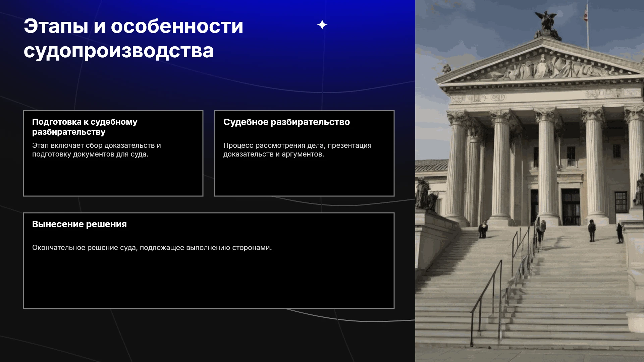The image size is (644, 362).
Task: Click empty space inside the 'Судебное разбирательство' card
Action: (x=304, y=178)
